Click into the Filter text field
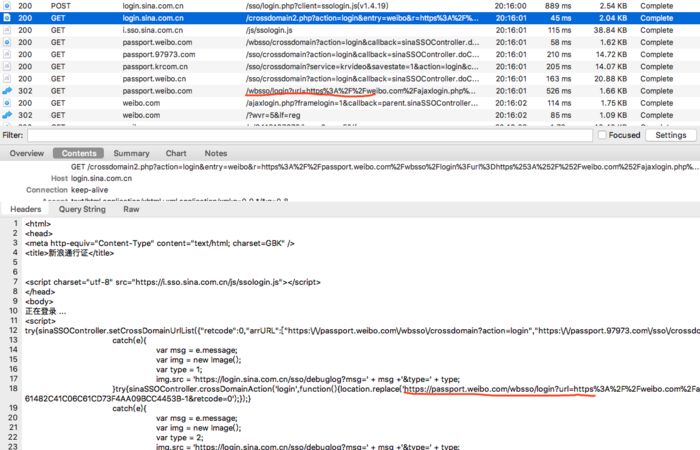 point(310,135)
